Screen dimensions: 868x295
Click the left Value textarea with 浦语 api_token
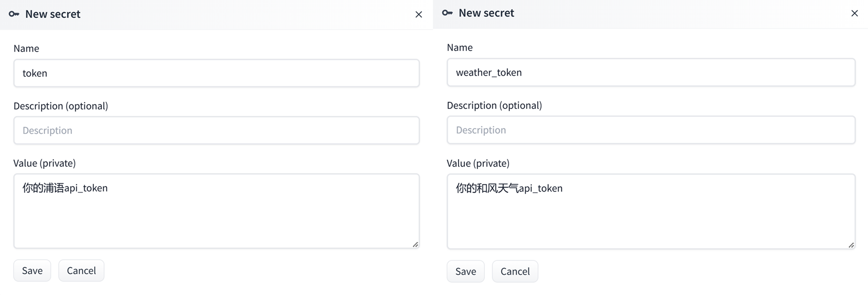(216, 211)
